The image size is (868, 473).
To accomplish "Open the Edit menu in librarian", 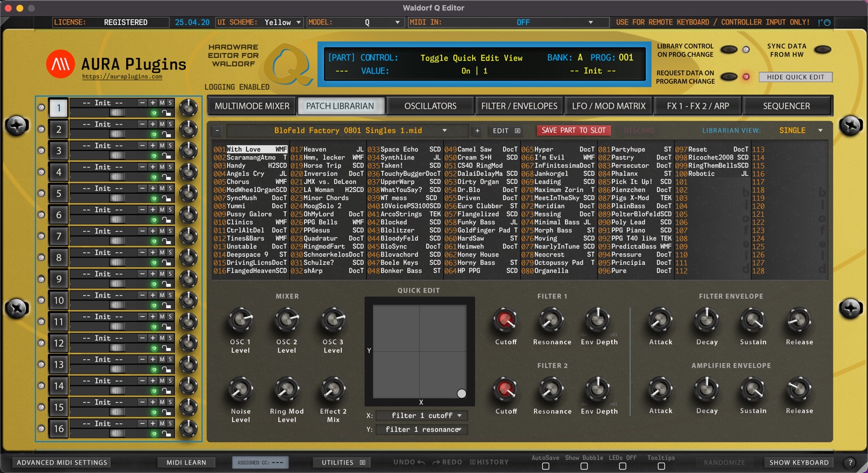I will pyautogui.click(x=506, y=131).
